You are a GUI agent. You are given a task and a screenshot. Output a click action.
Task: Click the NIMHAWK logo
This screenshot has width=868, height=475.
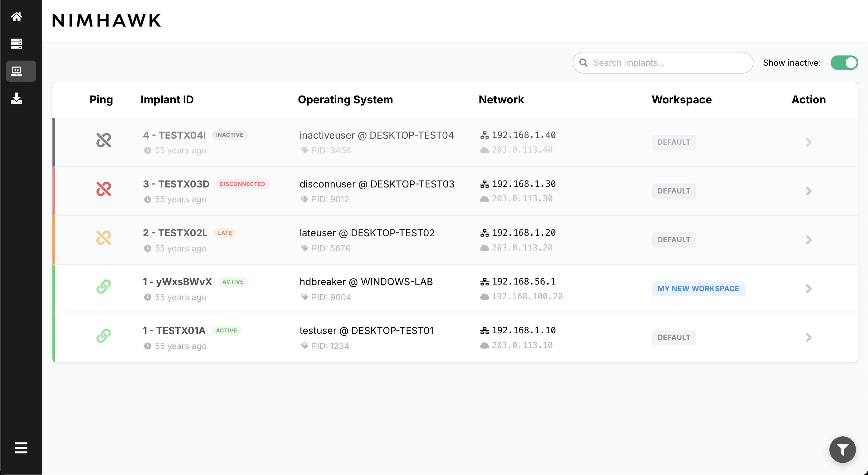click(x=107, y=20)
